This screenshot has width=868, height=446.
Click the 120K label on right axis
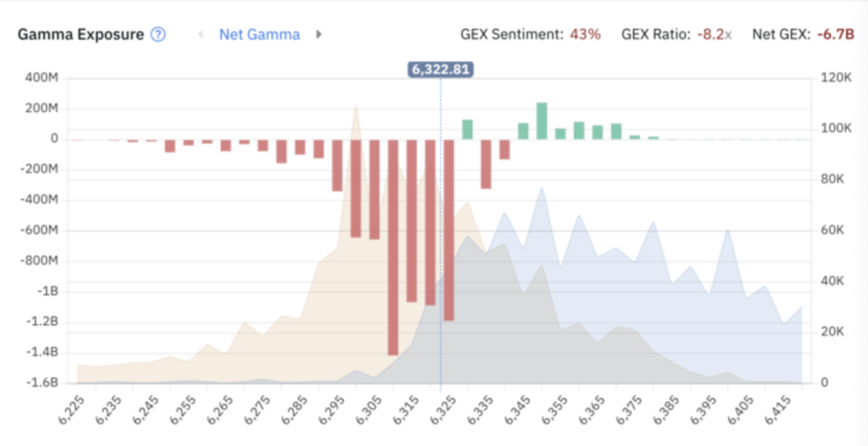(x=837, y=78)
